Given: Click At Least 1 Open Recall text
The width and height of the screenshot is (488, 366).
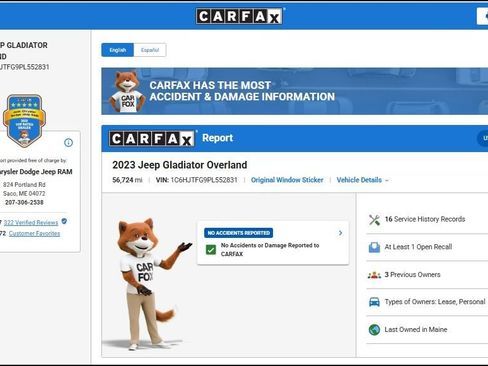Looking at the screenshot, I should (418, 247).
